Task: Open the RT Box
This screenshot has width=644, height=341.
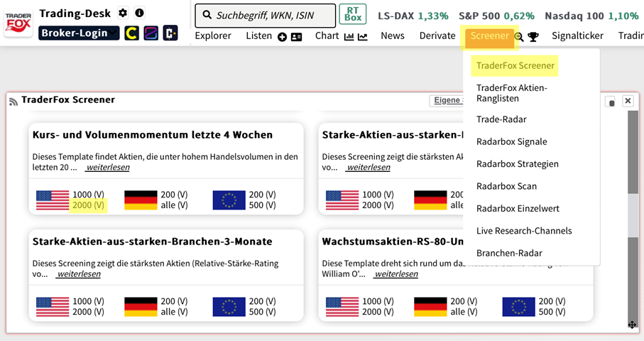Action: click(x=353, y=14)
